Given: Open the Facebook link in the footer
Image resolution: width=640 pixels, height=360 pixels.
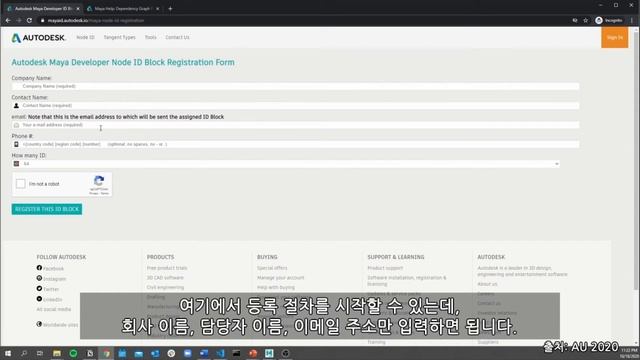Looking at the screenshot, I should point(53,269).
